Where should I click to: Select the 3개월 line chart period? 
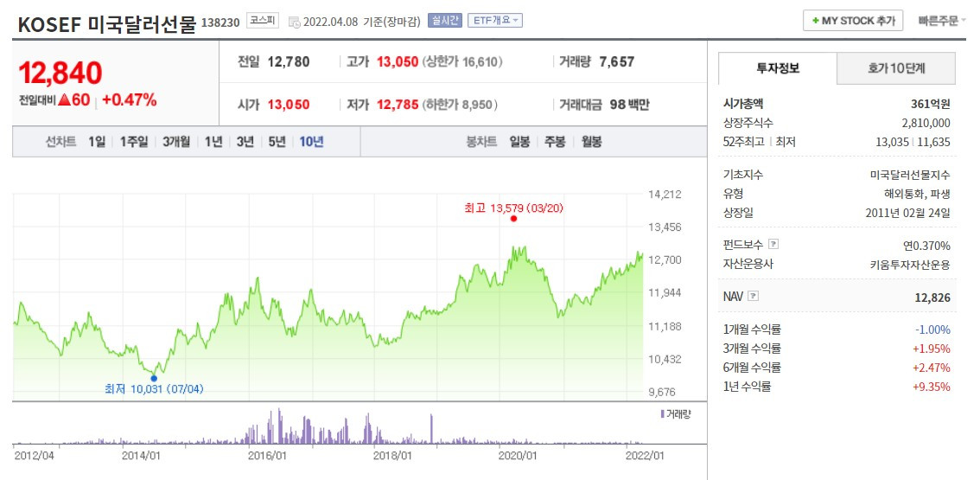[176, 142]
